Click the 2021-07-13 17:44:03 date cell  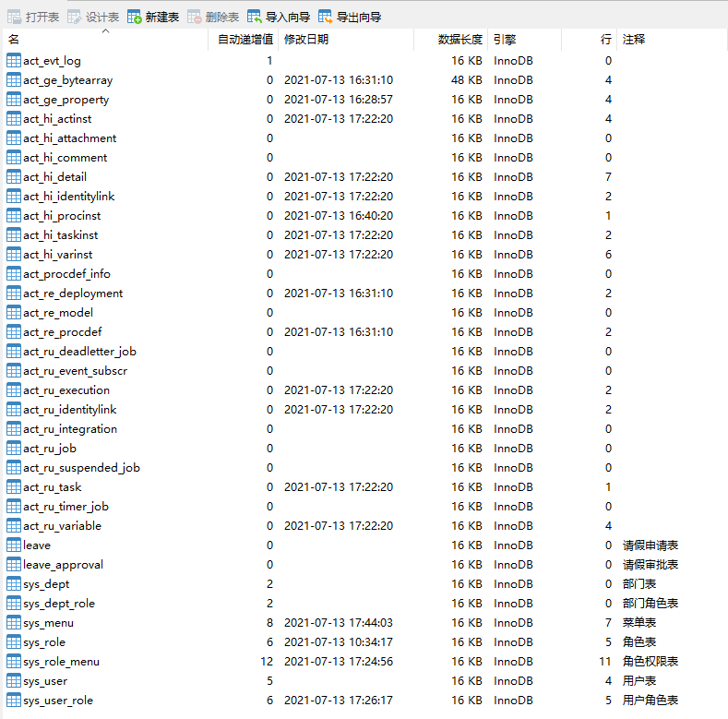339,623
